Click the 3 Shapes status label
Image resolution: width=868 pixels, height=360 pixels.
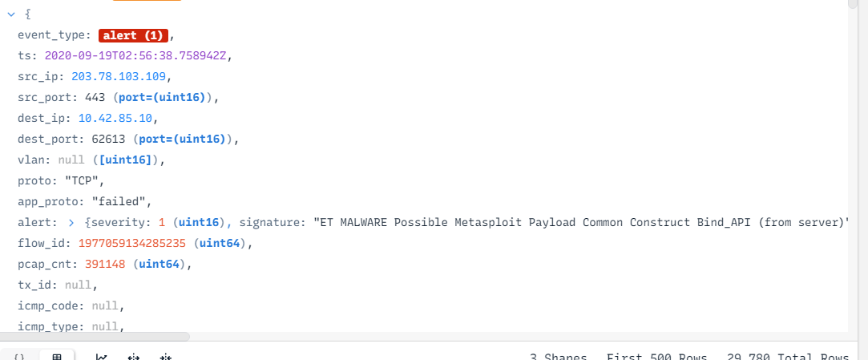[558, 357]
